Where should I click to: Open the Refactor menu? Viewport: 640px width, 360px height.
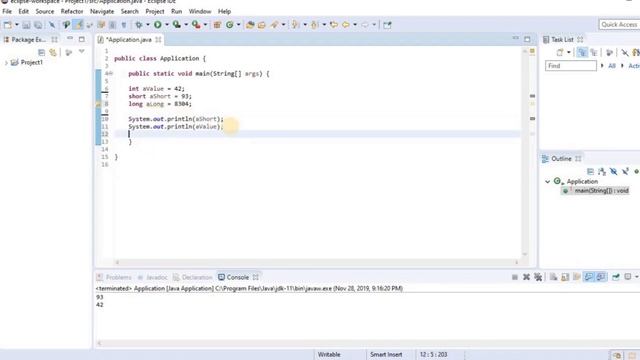coord(72,11)
